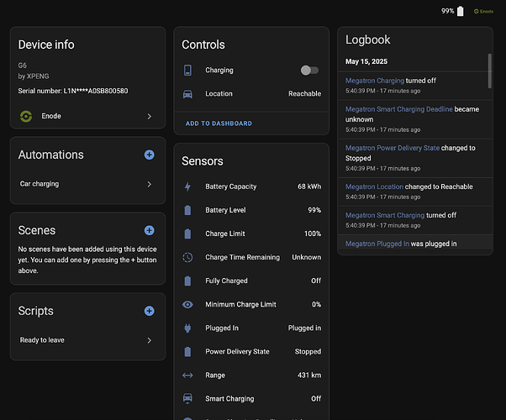Image resolution: width=506 pixels, height=420 pixels.
Task: Open Megatron Smart Charging Deadline link
Action: pos(399,109)
